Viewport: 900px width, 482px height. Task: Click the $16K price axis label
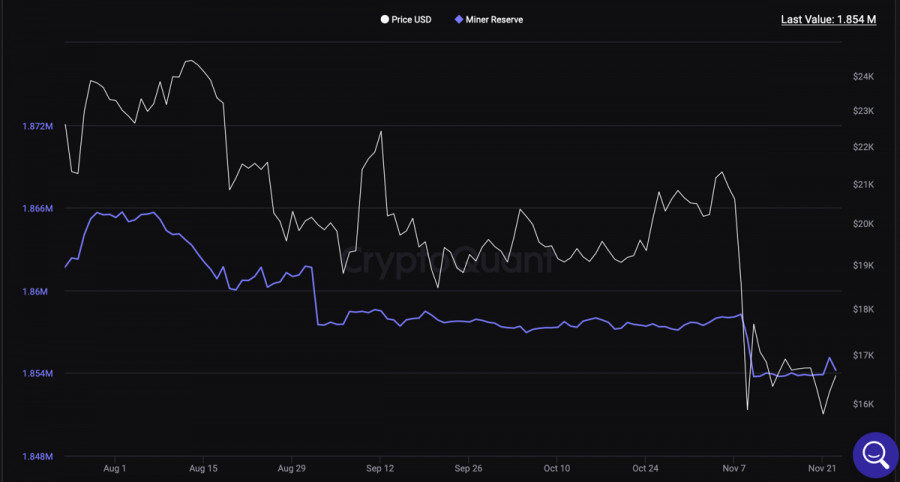click(x=864, y=404)
